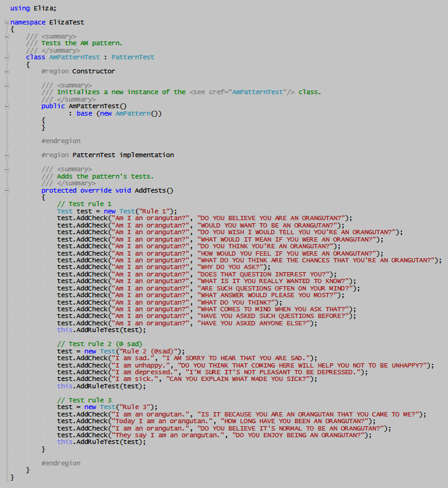448x488 pixels.
Task: Click "CAN YOU EXPLAIN WHAT MADE YOU SICK?"
Action: click(239, 379)
